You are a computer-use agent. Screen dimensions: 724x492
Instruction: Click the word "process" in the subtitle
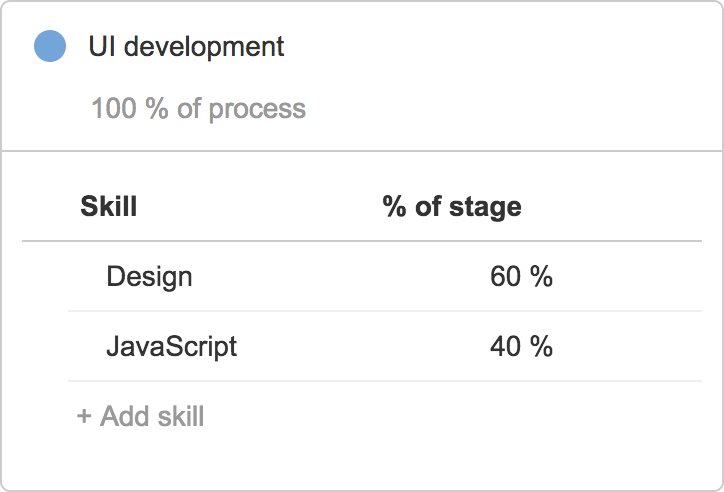(x=257, y=110)
